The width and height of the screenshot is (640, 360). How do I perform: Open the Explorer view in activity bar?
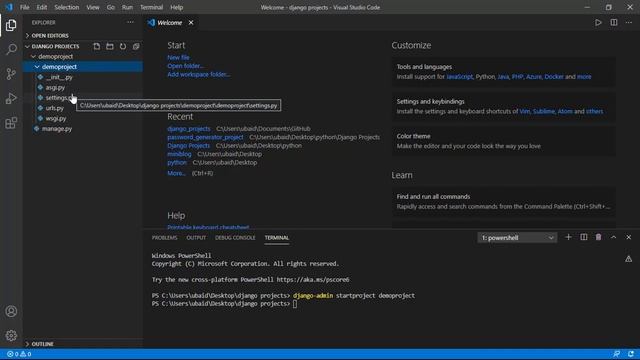(x=11, y=25)
